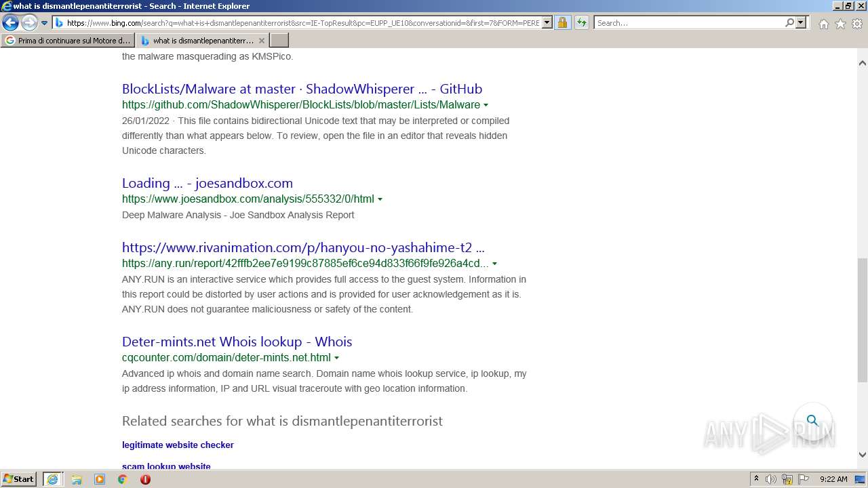
Task: Click the network tray icon
Action: point(787,479)
